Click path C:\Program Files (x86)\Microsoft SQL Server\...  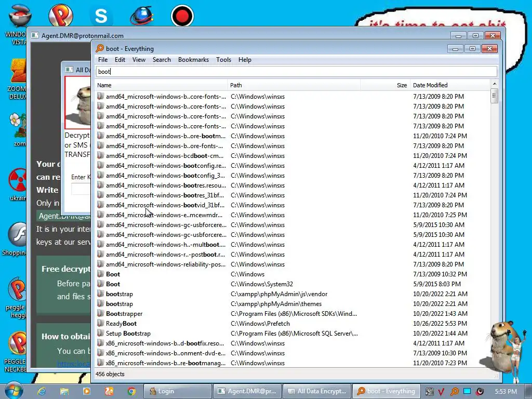point(294,334)
